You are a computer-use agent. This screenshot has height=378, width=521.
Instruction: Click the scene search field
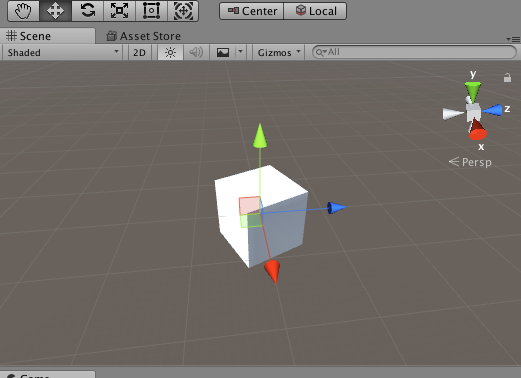tap(414, 52)
